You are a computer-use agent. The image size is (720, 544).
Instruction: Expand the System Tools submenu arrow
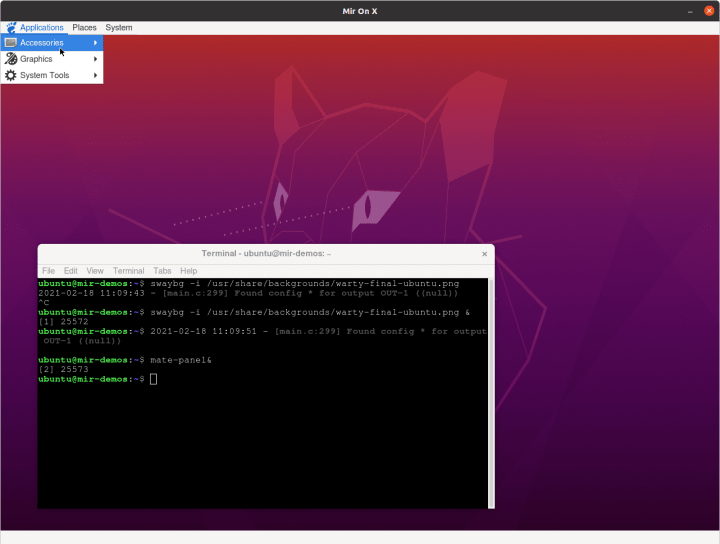(96, 75)
